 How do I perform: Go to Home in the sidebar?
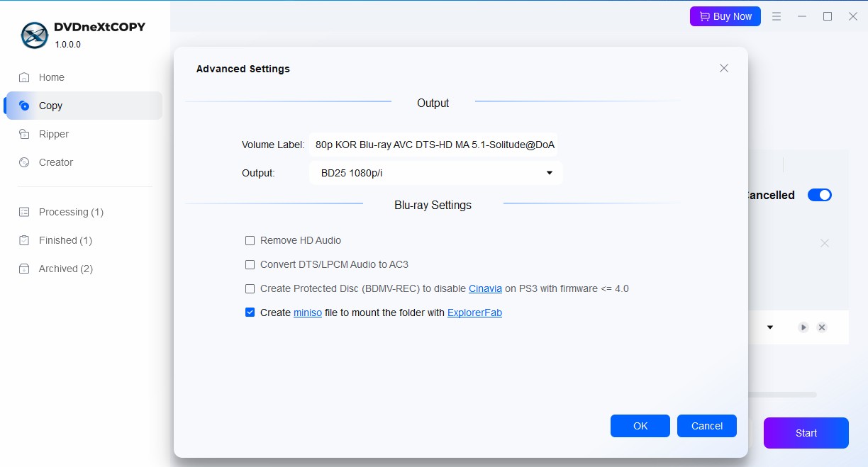point(84,77)
